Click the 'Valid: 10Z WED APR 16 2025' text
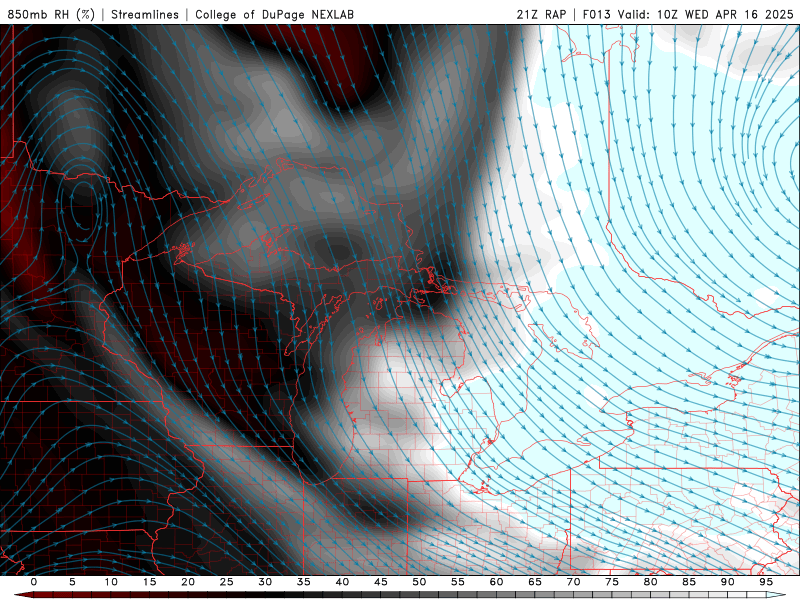 (706, 14)
